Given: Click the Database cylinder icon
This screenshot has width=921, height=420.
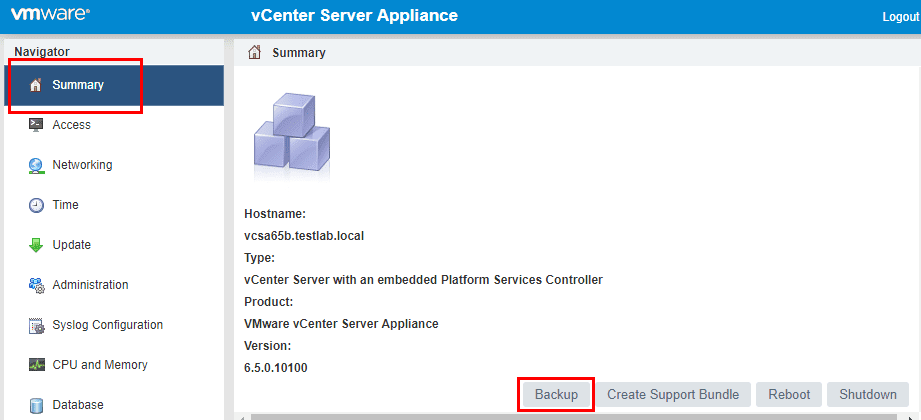Looking at the screenshot, I should coord(36,405).
